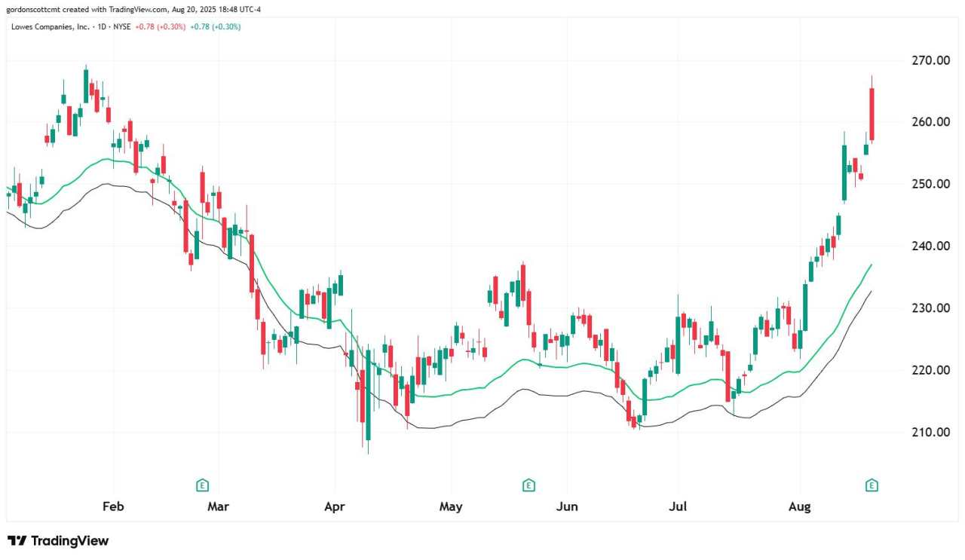Click the earnings E icon before Mar

pos(201,485)
